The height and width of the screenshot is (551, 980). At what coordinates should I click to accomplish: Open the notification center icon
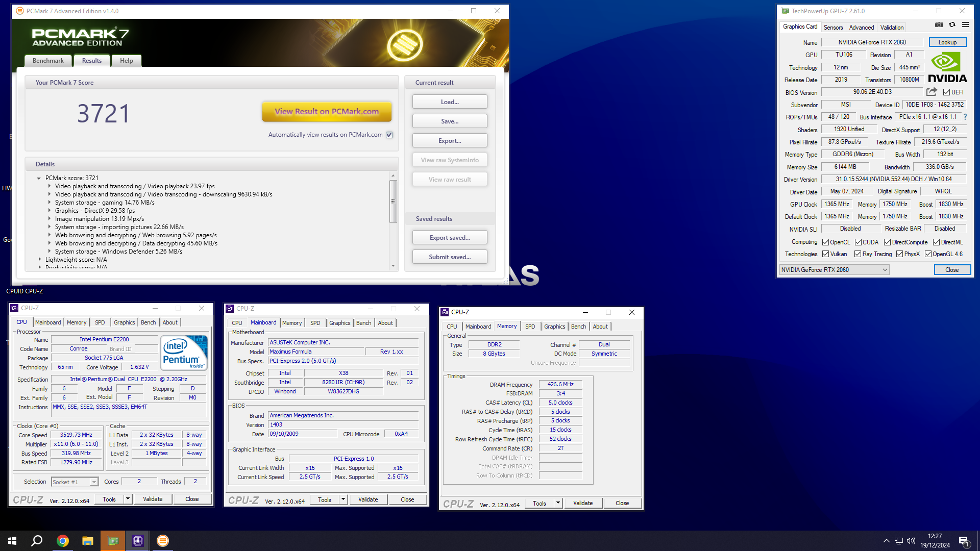[964, 541]
